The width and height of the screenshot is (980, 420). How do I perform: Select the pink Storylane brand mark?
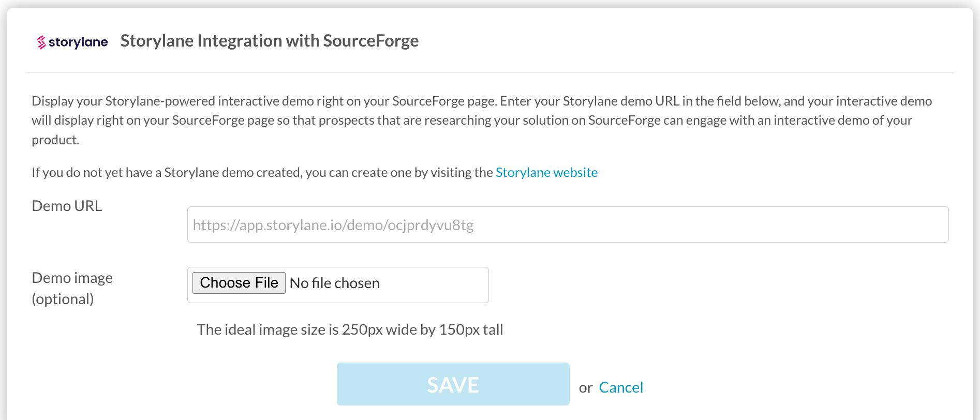(40, 41)
